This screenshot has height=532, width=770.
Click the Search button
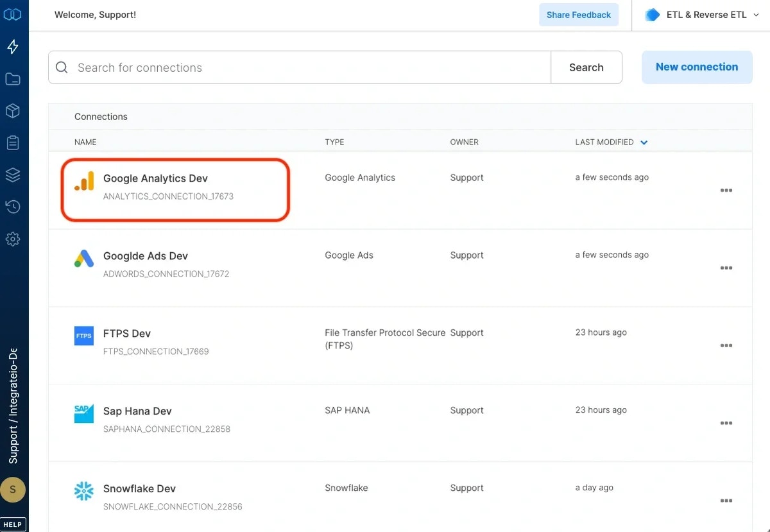[586, 67]
